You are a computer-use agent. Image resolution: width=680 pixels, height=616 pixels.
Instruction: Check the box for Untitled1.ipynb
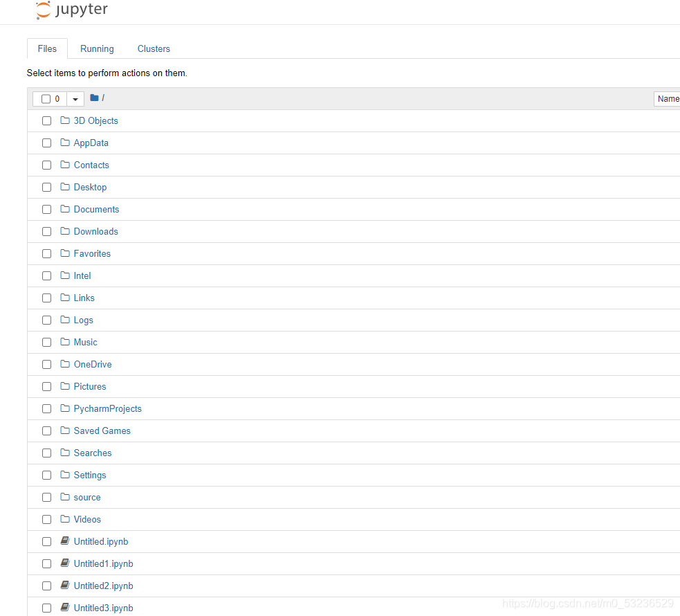click(47, 563)
